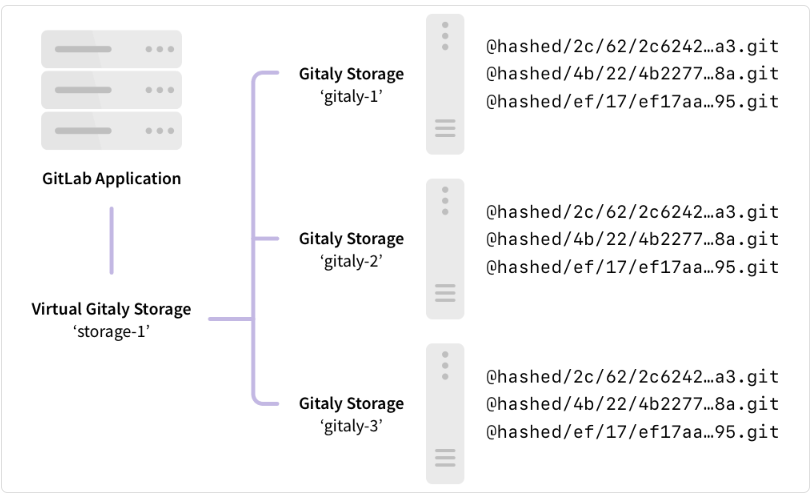Select the Gitaly Storage 'gitaly-3' label

351,413
